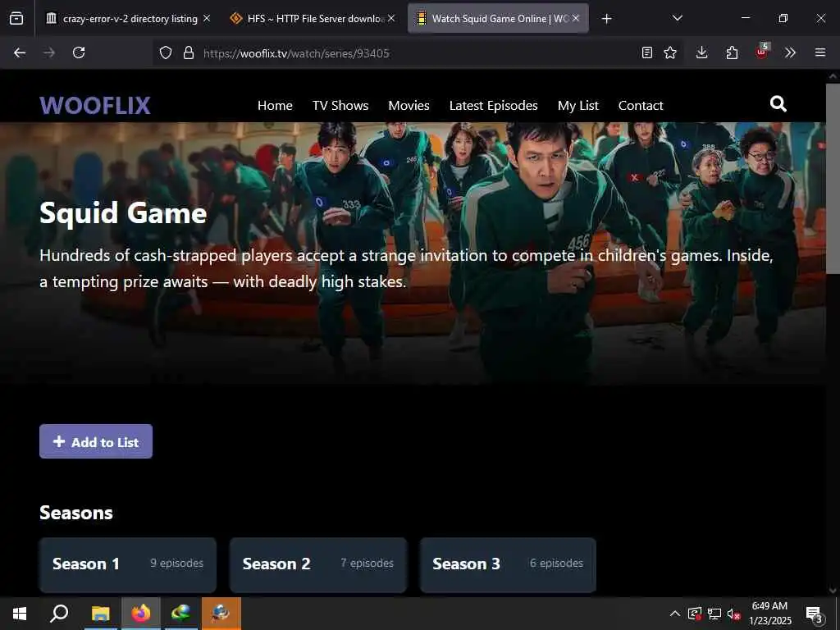The height and width of the screenshot is (630, 840).
Task: Open the extensions puzzle icon
Action: 732,52
